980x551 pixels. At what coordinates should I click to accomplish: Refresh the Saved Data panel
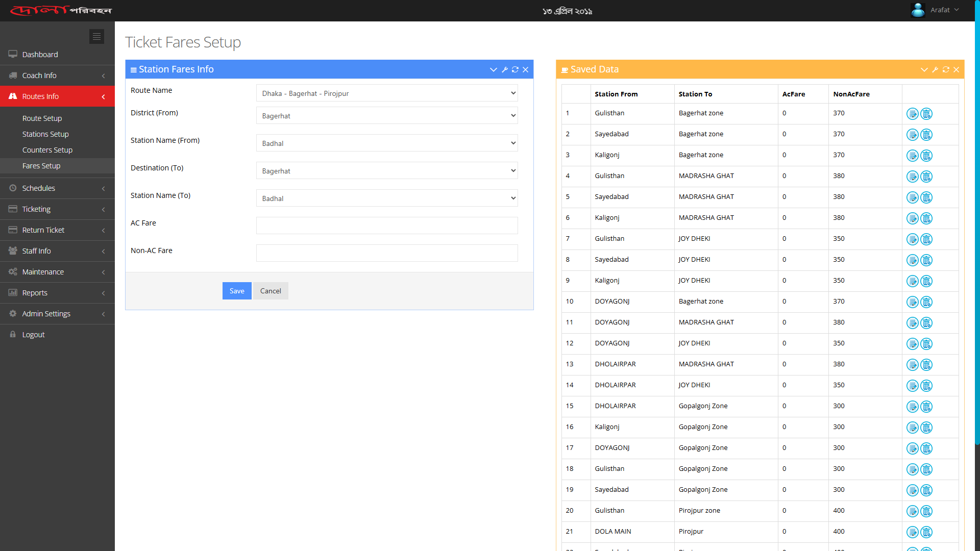[x=946, y=70]
